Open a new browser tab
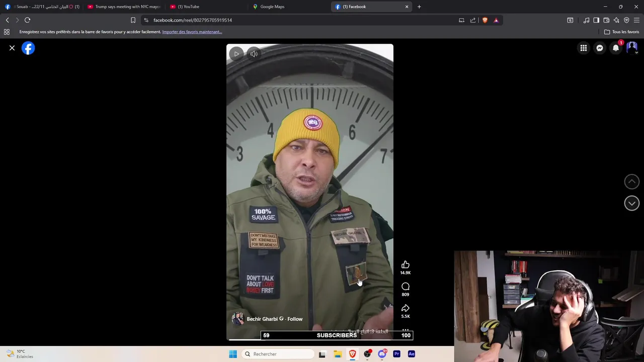 point(419,7)
